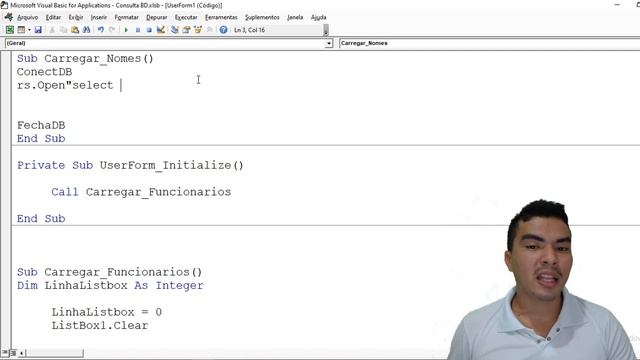640x360 pixels.
Task: Click the ConectDB code line
Action: 44,72
